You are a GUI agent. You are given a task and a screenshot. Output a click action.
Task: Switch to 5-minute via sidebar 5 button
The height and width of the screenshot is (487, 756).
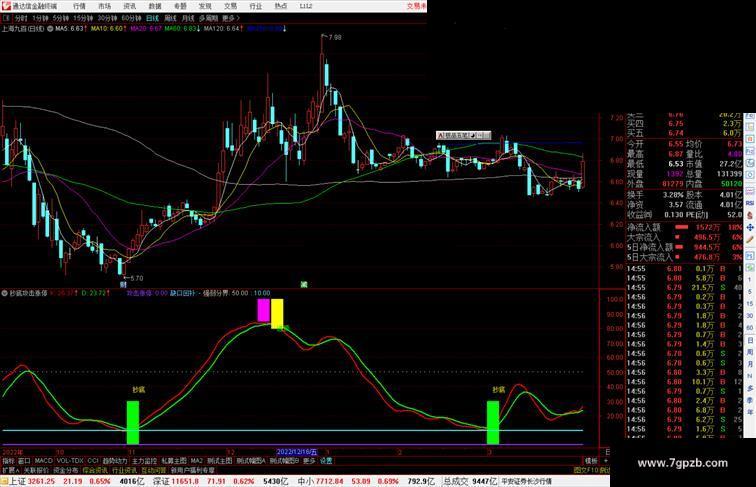750,292
